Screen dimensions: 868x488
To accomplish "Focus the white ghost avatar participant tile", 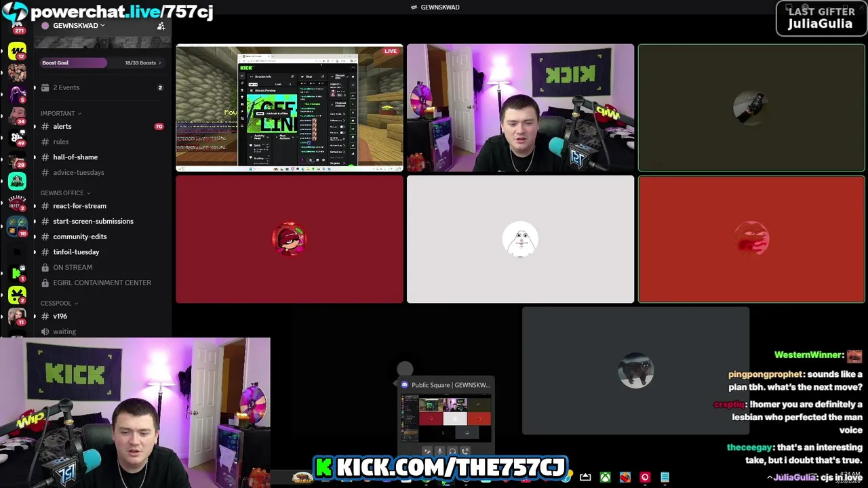I will point(520,239).
